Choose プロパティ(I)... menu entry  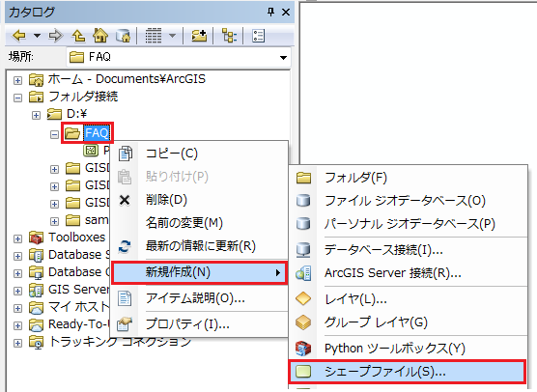click(199, 324)
